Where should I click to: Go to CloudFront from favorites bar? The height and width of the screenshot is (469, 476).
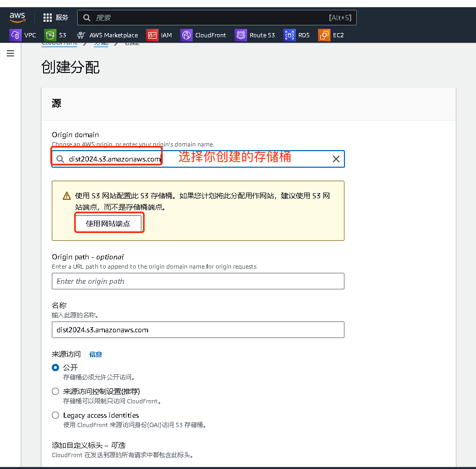point(211,35)
